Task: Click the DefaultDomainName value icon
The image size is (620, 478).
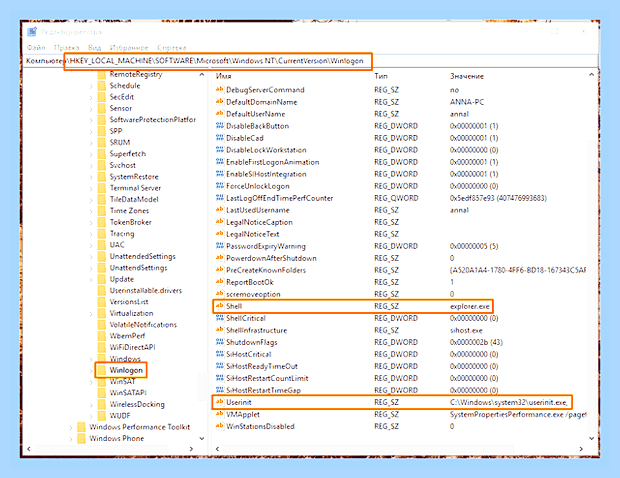Action: (219, 102)
